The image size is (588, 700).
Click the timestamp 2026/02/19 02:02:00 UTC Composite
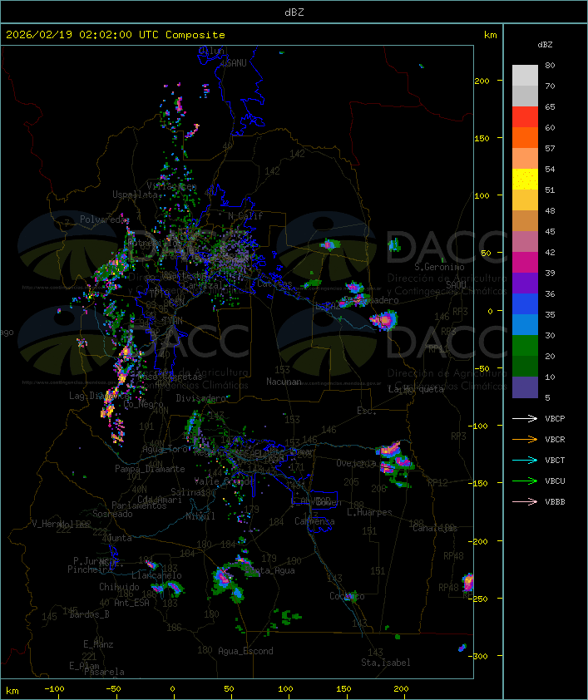(x=116, y=35)
